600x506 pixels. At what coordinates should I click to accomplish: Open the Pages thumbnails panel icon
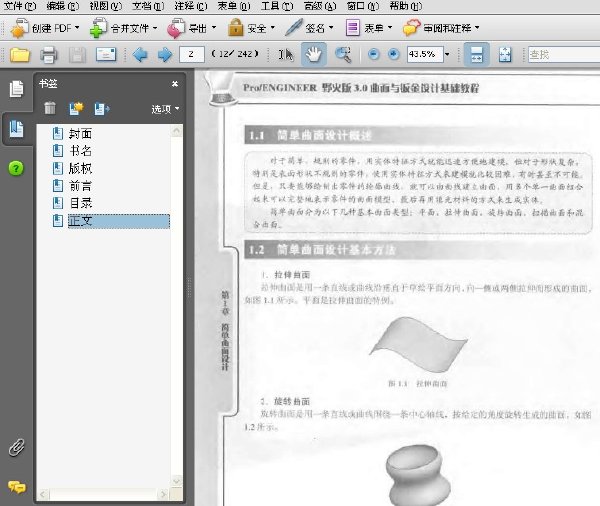[16, 89]
